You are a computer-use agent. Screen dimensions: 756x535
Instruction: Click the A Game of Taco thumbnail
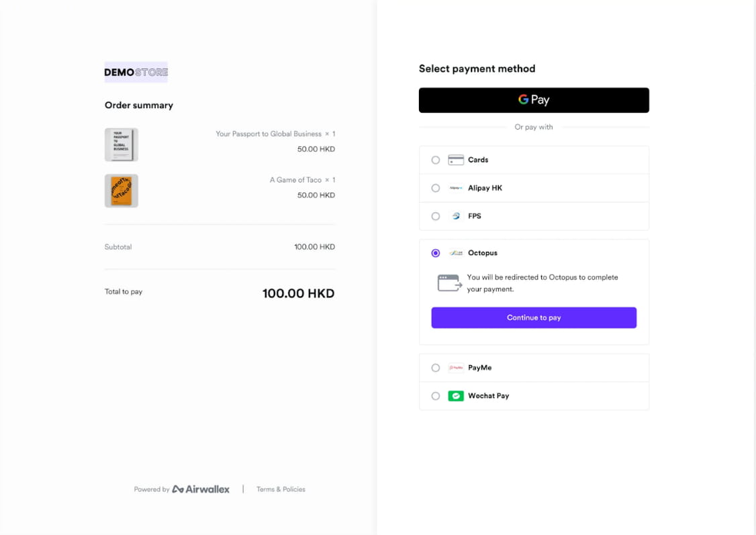[121, 191]
